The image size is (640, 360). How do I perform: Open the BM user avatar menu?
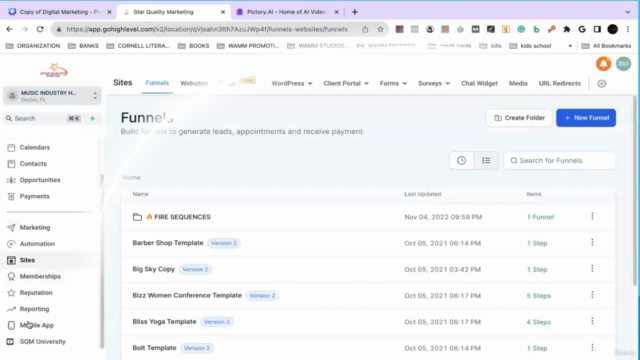point(623,64)
